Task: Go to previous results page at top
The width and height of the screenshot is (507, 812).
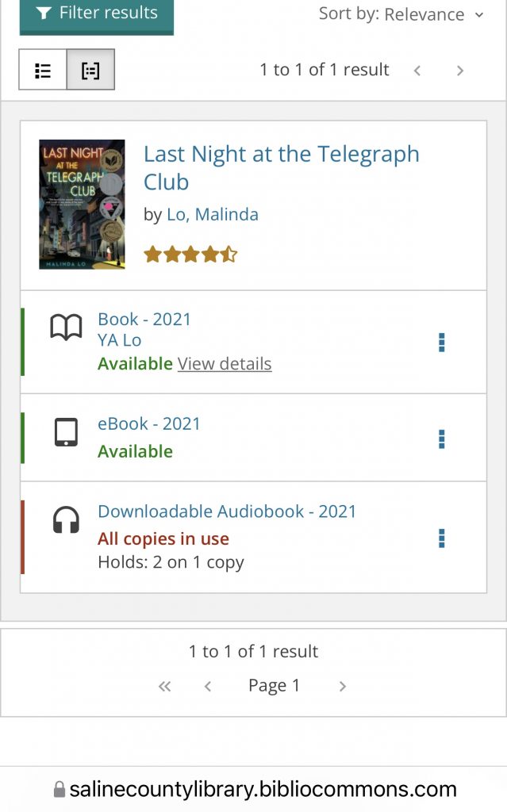Action: click(x=417, y=71)
